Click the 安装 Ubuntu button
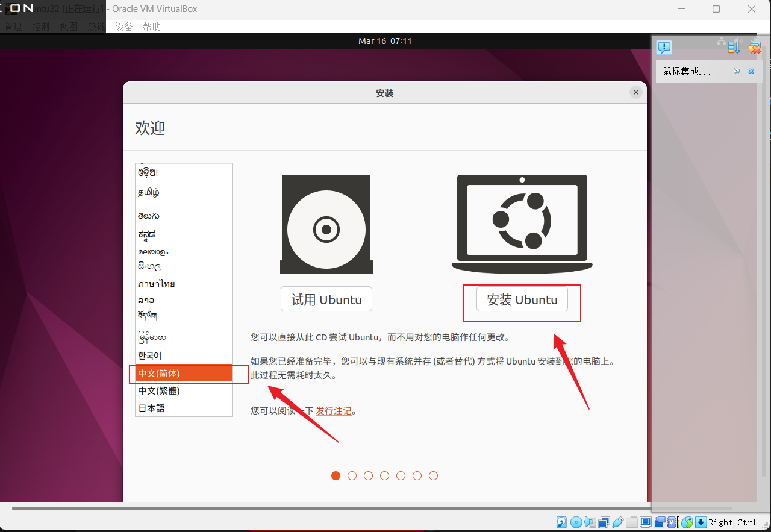This screenshot has height=532, width=771. 522,299
